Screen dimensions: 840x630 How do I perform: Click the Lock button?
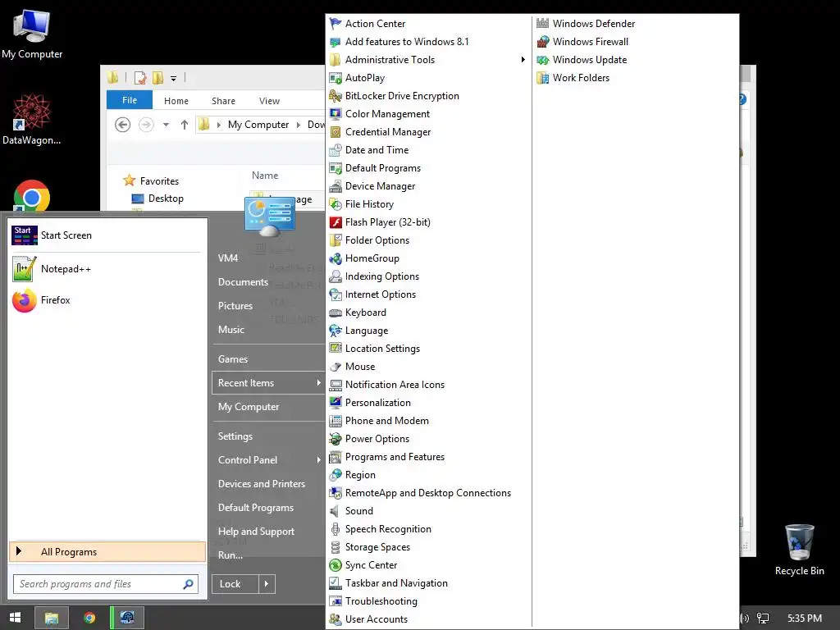click(235, 584)
